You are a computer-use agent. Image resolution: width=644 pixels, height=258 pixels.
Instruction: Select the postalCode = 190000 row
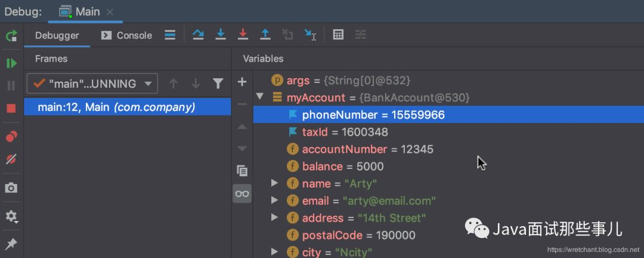click(x=448, y=235)
